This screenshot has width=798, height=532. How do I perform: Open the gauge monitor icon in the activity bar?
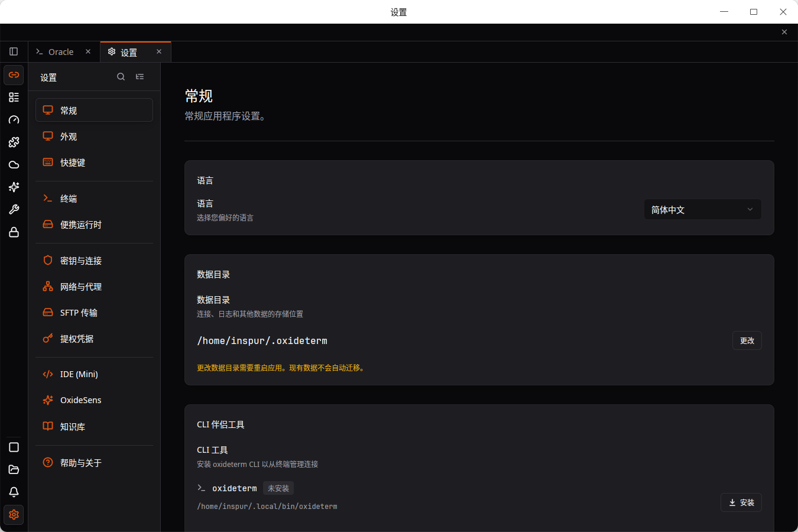coord(14,119)
